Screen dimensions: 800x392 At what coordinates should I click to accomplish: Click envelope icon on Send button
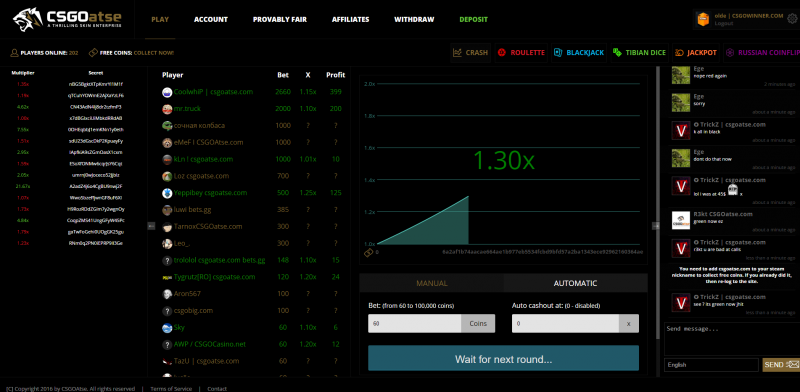point(792,364)
